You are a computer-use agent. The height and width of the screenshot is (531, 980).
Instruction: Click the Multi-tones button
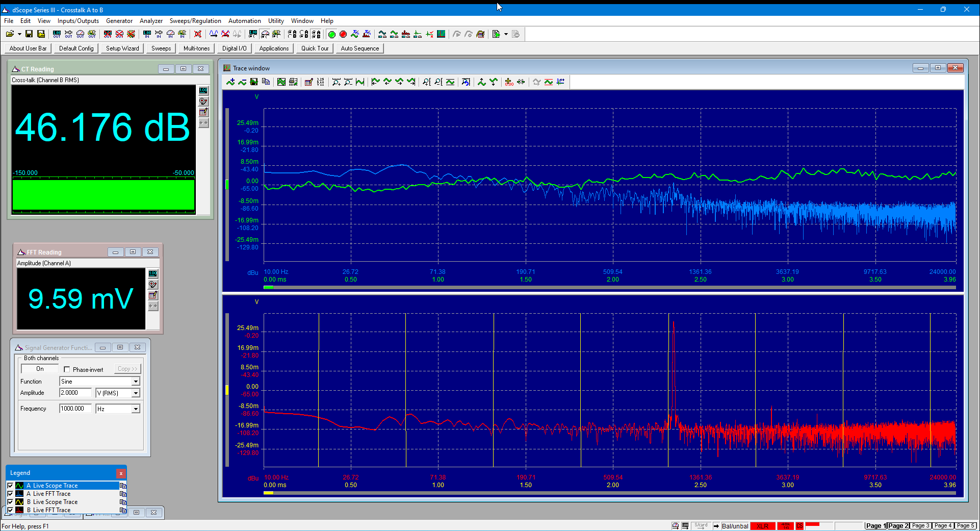(197, 48)
